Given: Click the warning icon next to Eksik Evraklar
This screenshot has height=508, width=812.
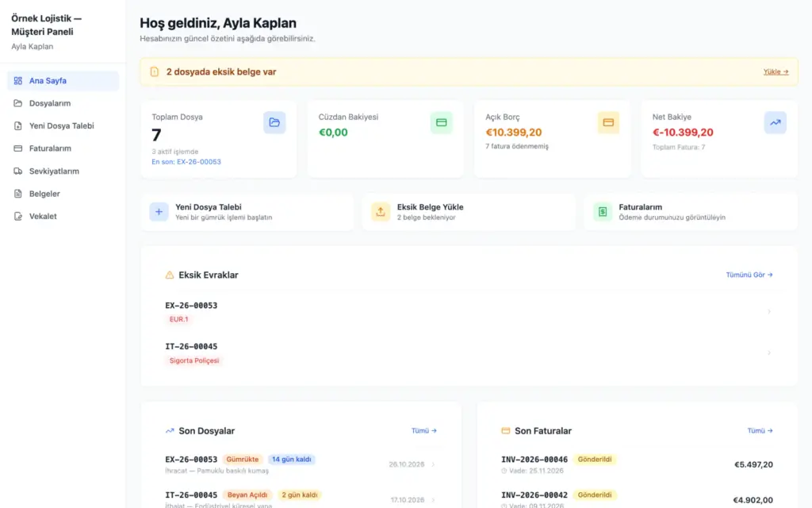Looking at the screenshot, I should click(170, 275).
